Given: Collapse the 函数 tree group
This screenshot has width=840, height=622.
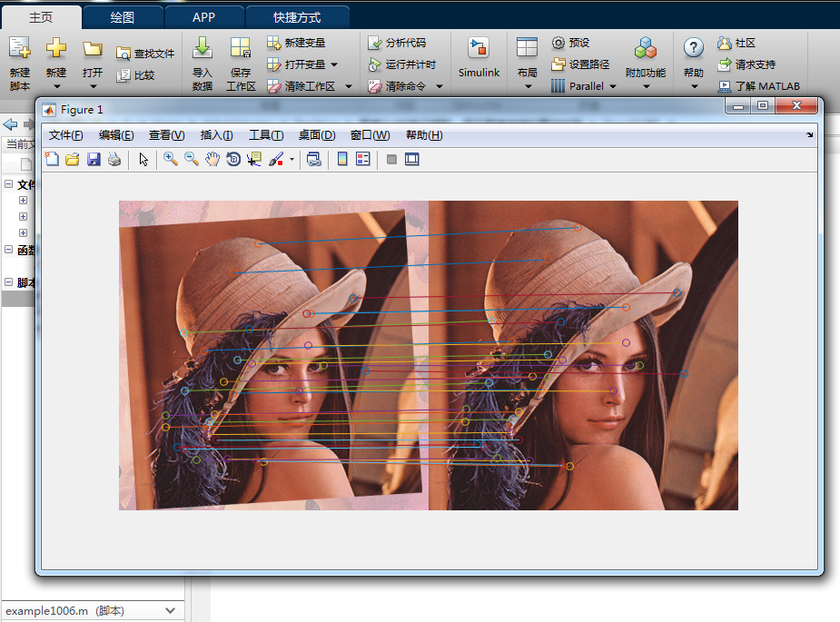Looking at the screenshot, I should 8,249.
